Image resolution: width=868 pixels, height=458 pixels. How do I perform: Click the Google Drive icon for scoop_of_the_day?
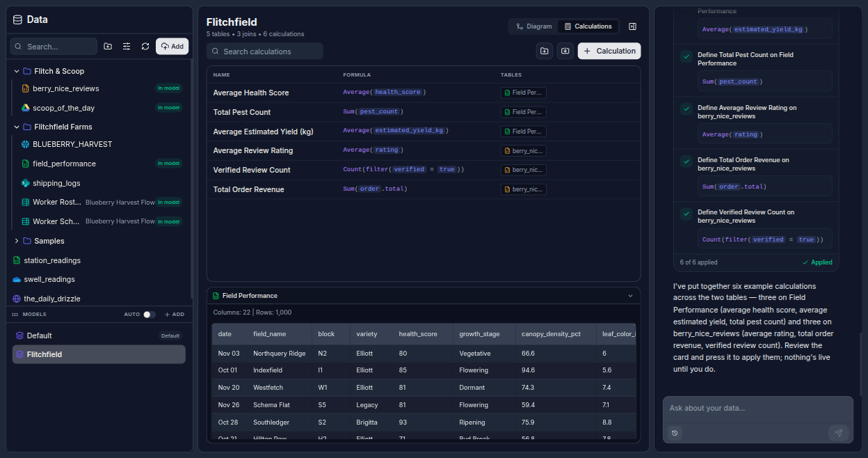26,108
